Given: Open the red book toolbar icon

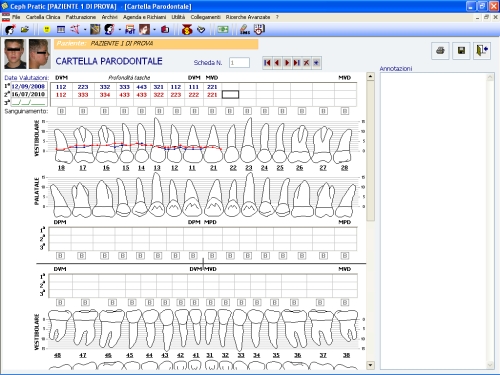Looking at the screenshot, I should point(165,30).
